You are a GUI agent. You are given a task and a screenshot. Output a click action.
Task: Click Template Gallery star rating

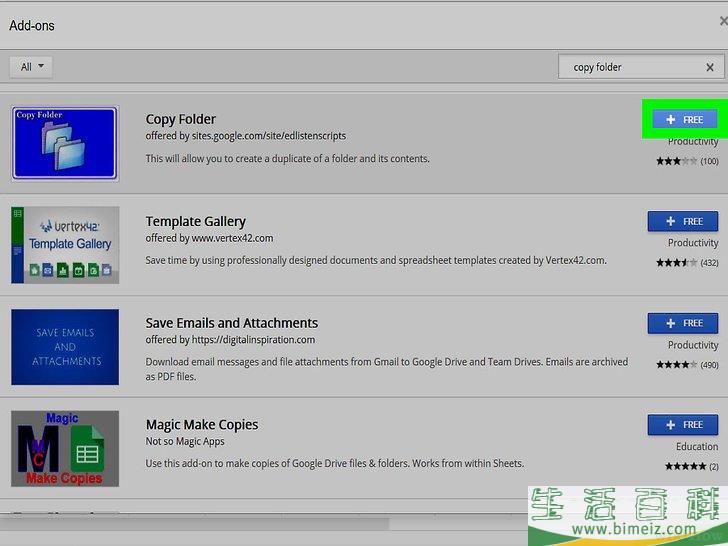pos(686,263)
